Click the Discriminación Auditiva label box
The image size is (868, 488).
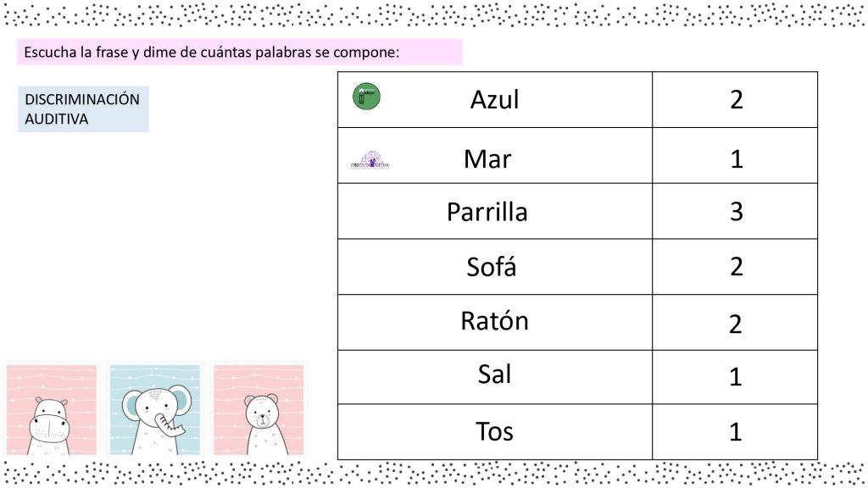click(x=83, y=109)
